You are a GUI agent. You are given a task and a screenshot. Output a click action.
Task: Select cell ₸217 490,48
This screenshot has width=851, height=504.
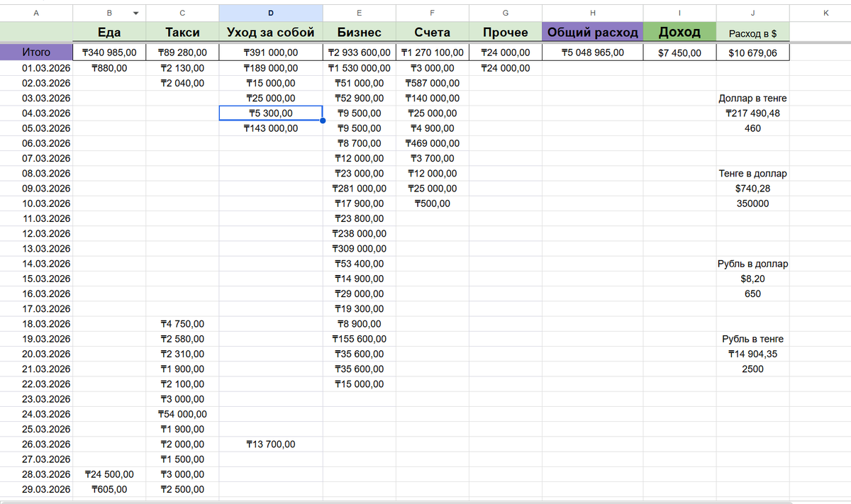point(752,113)
